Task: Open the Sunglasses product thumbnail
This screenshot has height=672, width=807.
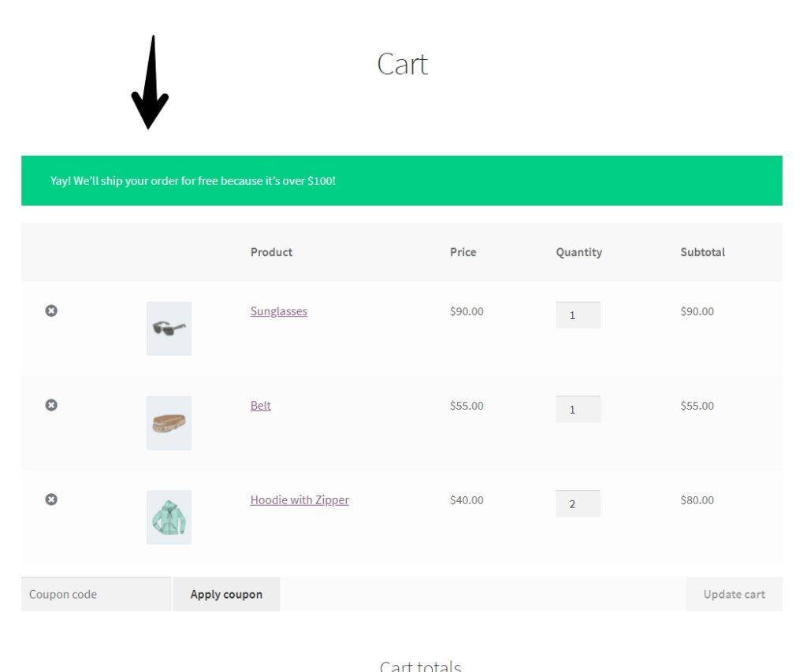Action: click(169, 329)
